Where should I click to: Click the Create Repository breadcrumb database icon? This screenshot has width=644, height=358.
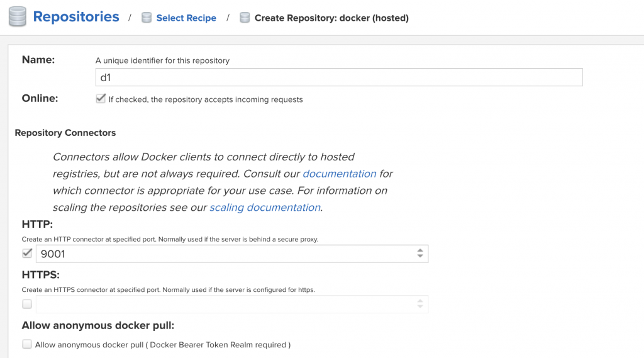245,18
